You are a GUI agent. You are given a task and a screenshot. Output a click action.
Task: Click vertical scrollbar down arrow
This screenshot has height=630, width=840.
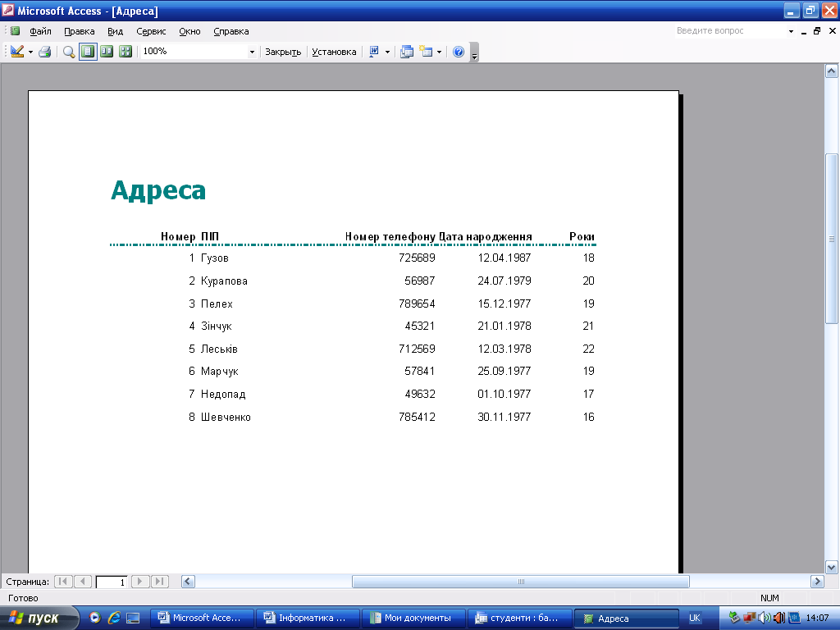click(832, 567)
